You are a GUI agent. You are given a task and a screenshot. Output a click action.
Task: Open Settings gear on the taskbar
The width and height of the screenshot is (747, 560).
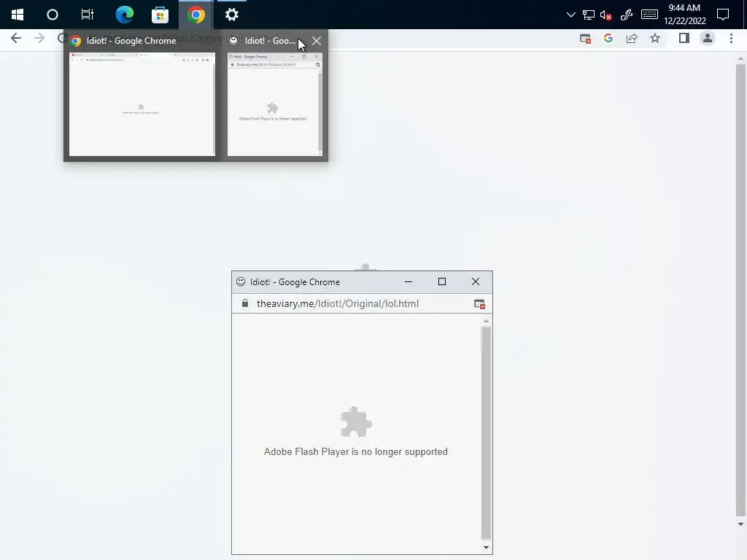click(x=231, y=15)
